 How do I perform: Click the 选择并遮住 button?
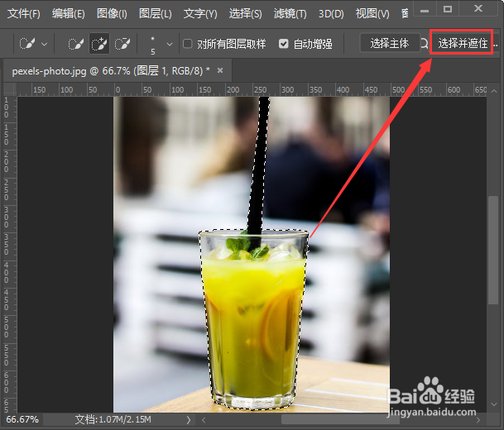point(463,43)
